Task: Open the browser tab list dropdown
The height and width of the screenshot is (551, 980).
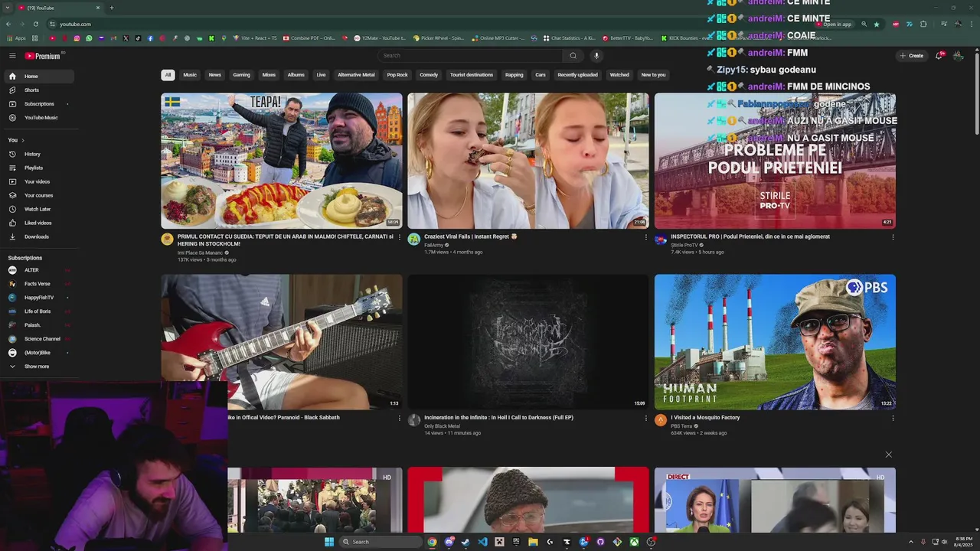Action: pos(8,8)
